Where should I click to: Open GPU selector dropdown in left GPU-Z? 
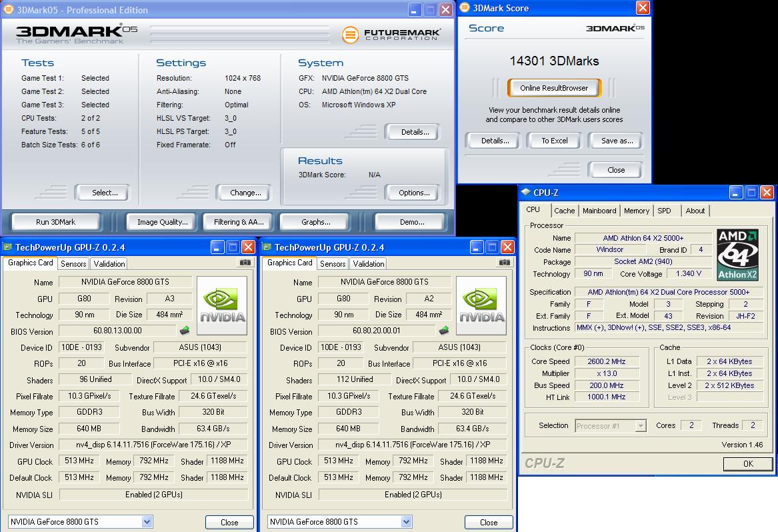tap(147, 521)
